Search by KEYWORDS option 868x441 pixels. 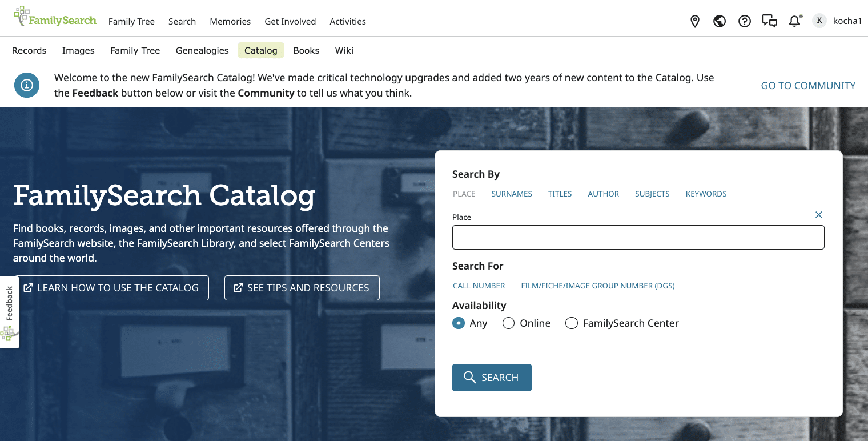click(706, 194)
